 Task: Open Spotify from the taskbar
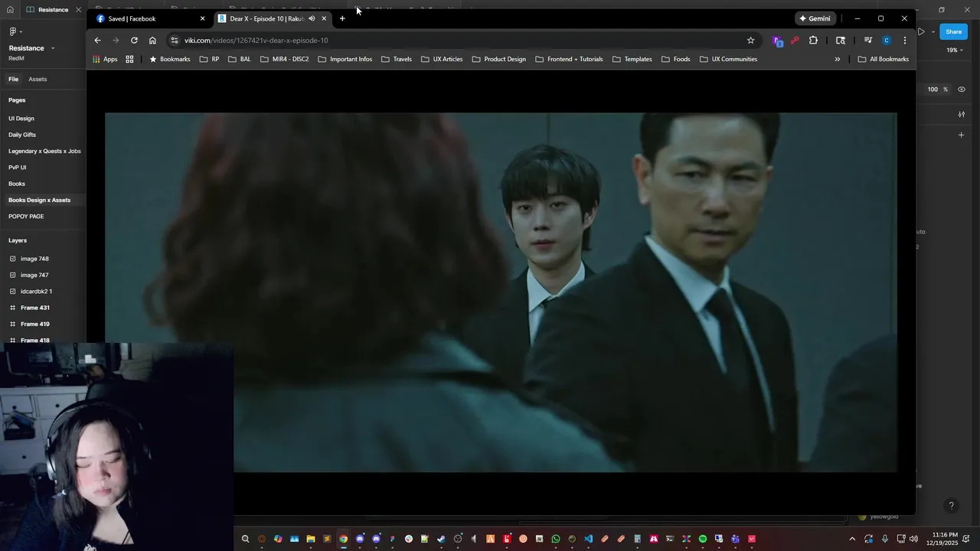(703, 539)
